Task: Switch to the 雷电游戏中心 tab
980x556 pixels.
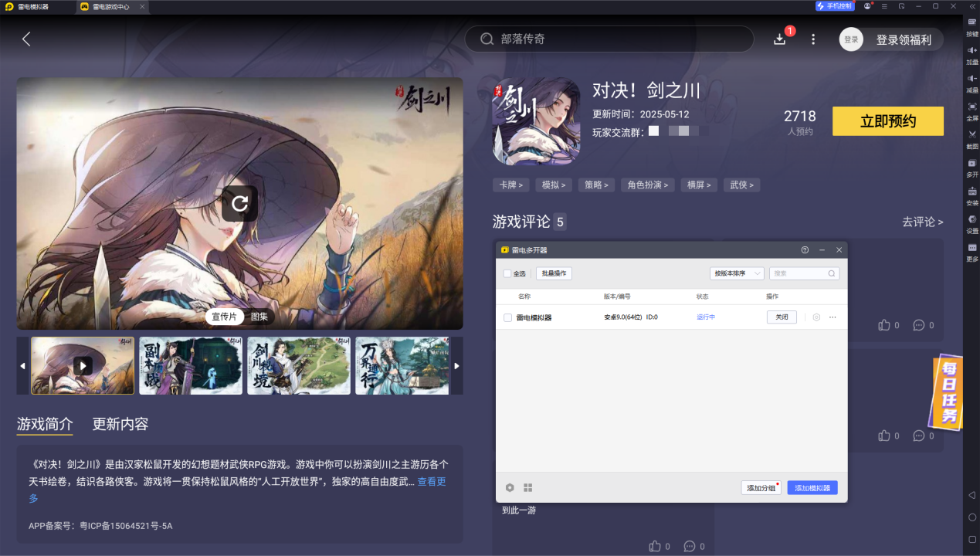Action: coord(113,6)
